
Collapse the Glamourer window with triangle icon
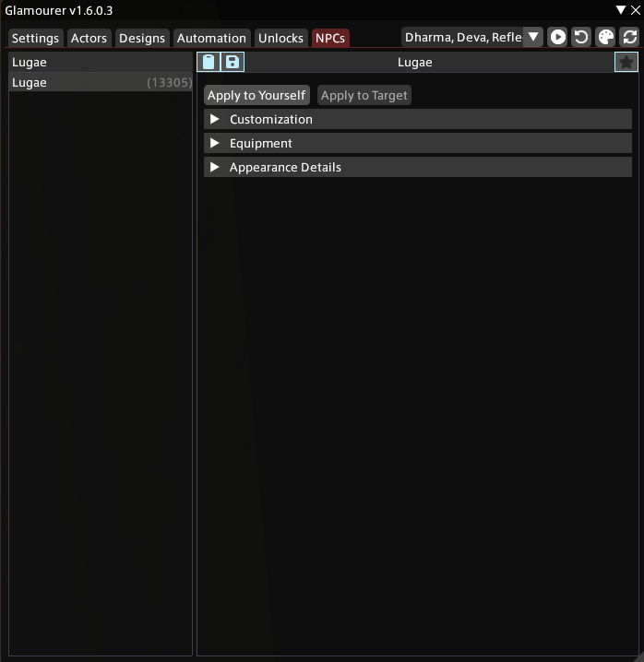click(620, 10)
